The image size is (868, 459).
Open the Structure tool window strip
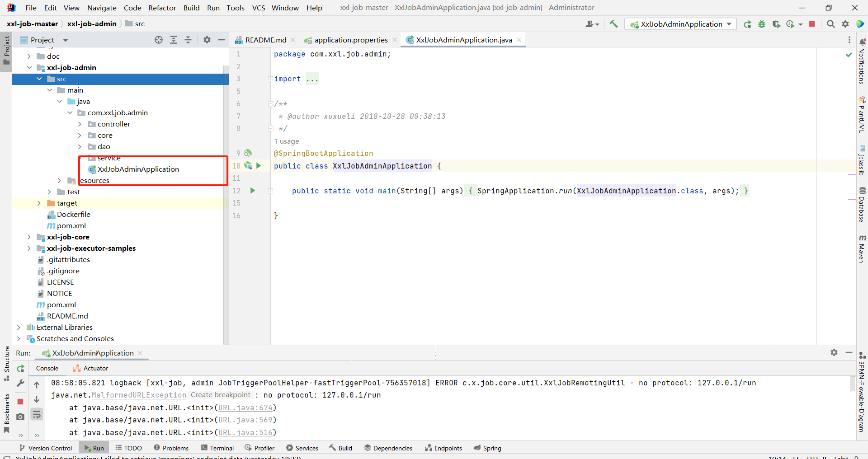tap(7, 363)
